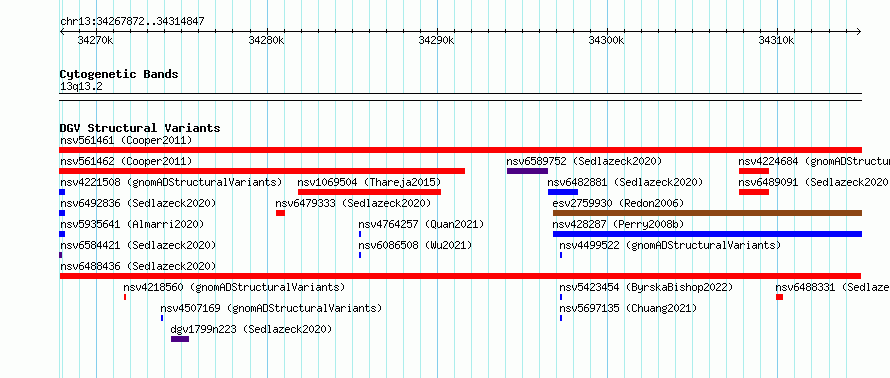Select the purple marker under nsv6584421

pyautogui.click(x=61, y=255)
